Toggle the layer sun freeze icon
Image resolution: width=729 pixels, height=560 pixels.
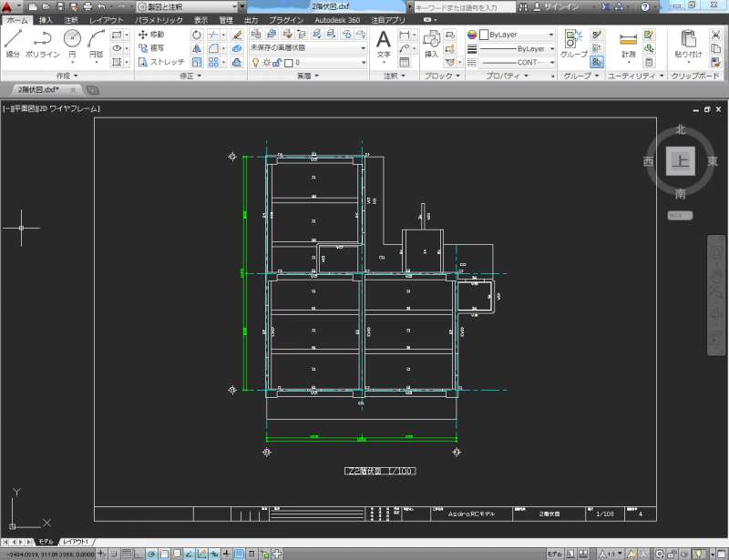point(266,62)
